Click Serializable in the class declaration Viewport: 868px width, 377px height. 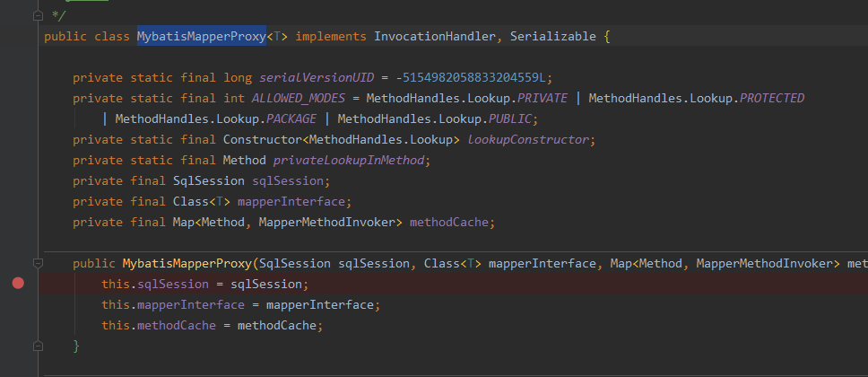(x=553, y=37)
